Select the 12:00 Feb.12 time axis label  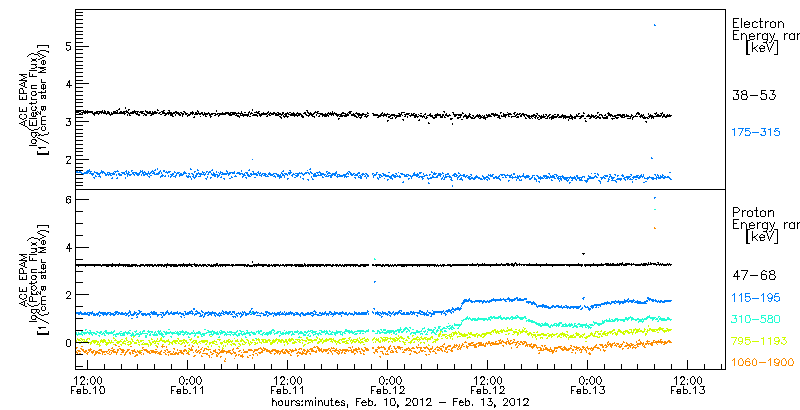tap(489, 386)
